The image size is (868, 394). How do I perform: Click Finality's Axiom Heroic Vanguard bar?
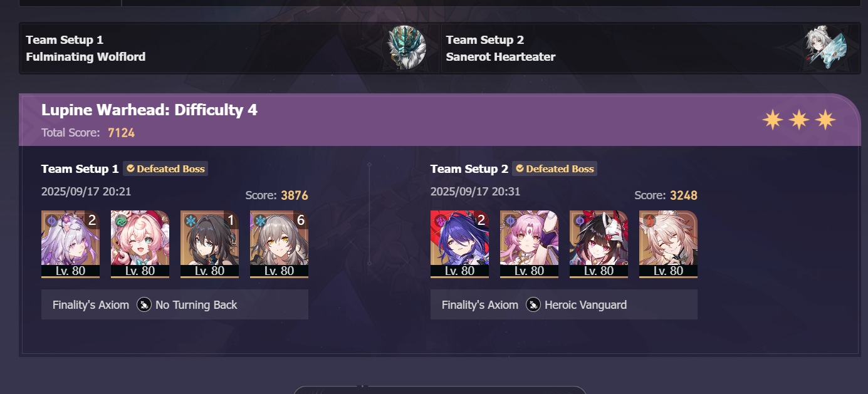564,304
